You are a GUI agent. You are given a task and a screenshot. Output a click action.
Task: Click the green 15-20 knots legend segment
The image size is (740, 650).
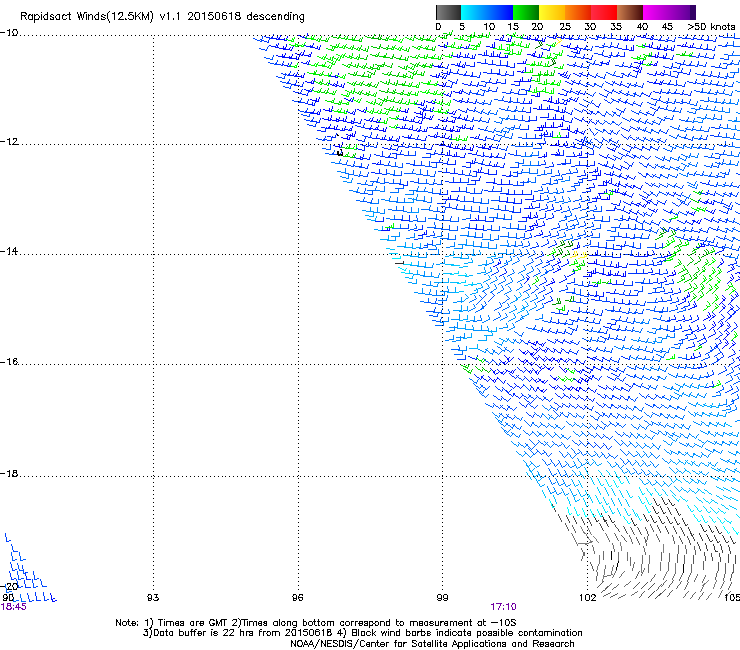(526, 12)
